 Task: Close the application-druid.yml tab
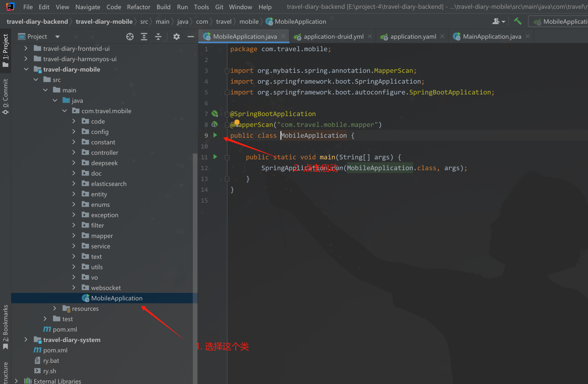click(370, 36)
